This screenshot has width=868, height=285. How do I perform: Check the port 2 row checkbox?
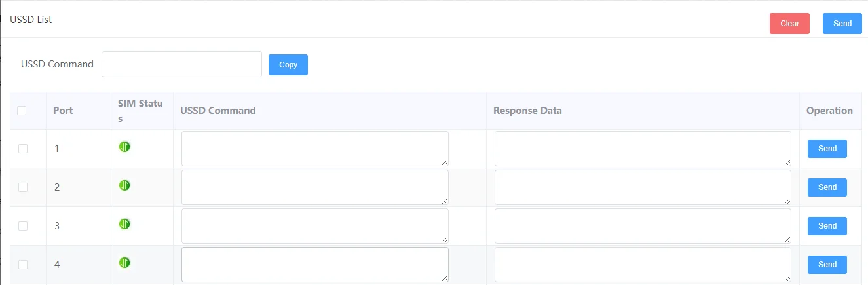(x=23, y=187)
